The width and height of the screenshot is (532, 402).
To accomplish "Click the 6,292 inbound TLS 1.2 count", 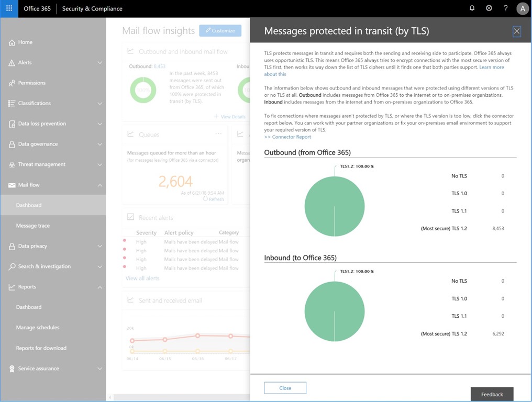I will click(498, 334).
